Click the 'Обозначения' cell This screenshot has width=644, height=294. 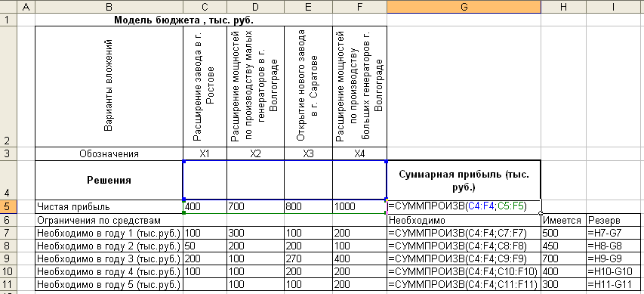[x=109, y=153]
